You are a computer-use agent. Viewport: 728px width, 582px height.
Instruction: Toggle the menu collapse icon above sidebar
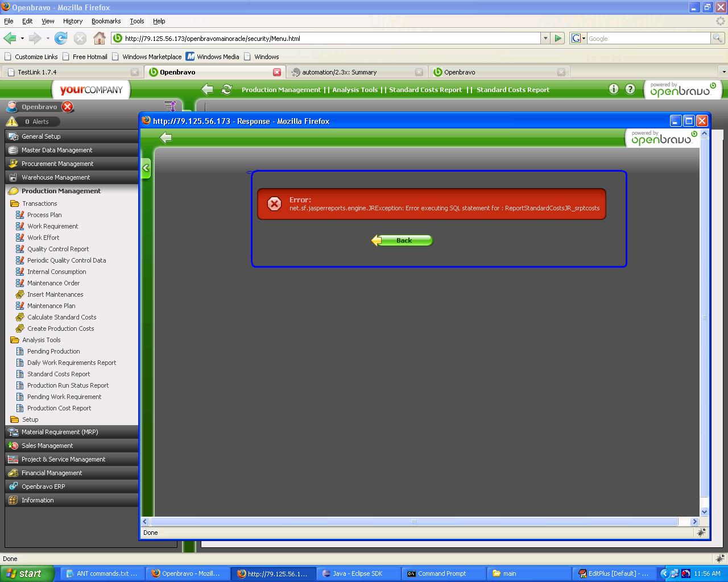coord(169,106)
